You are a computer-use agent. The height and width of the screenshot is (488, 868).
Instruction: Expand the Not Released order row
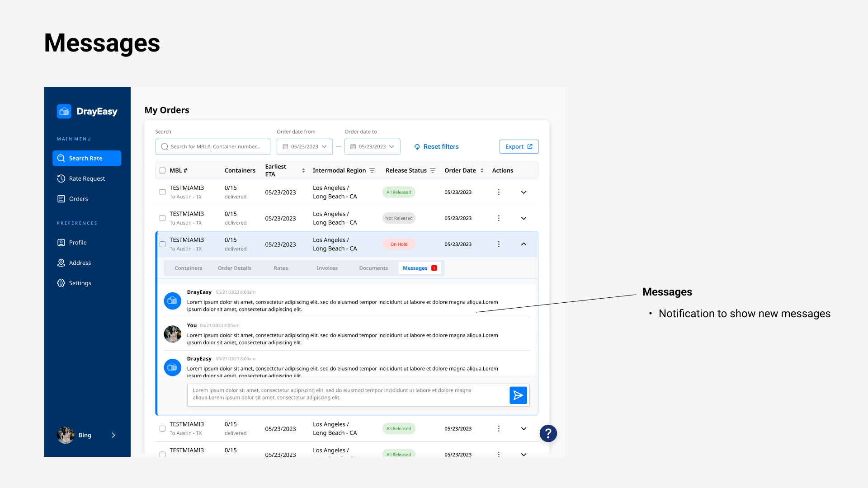coord(524,218)
